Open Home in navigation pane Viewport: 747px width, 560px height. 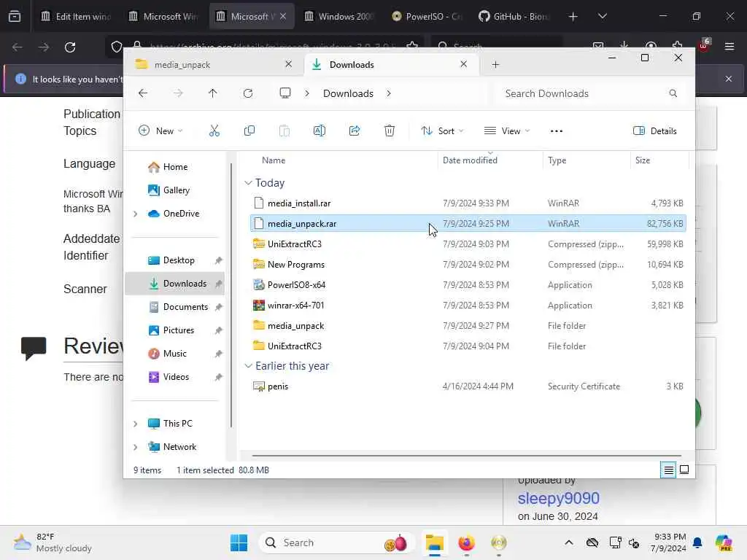[174, 167]
